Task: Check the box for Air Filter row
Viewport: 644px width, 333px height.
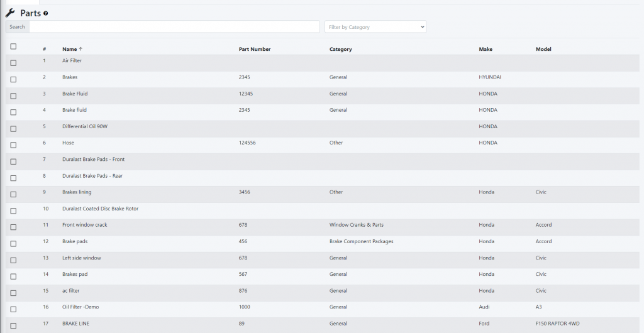Action: [x=13, y=63]
